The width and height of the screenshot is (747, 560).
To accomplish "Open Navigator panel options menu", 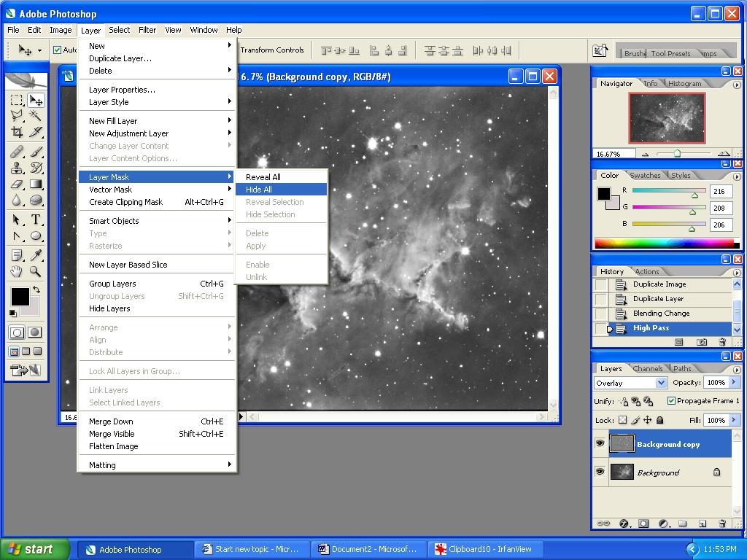I will tap(737, 85).
